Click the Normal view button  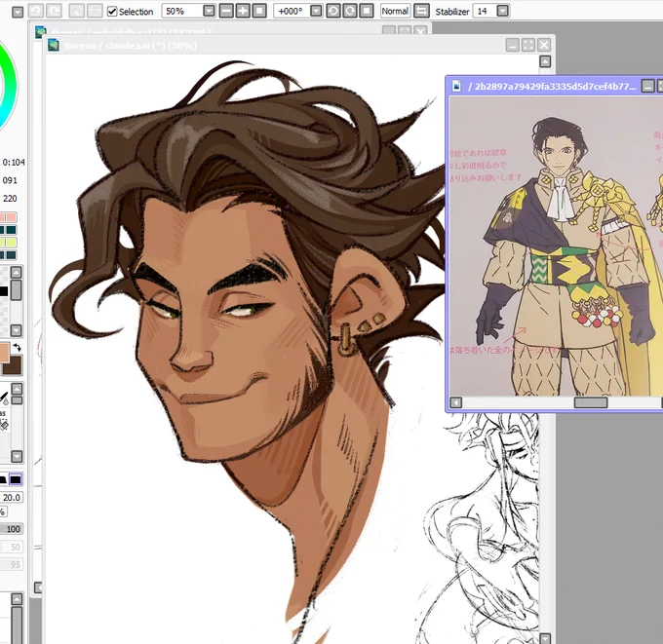coord(395,11)
